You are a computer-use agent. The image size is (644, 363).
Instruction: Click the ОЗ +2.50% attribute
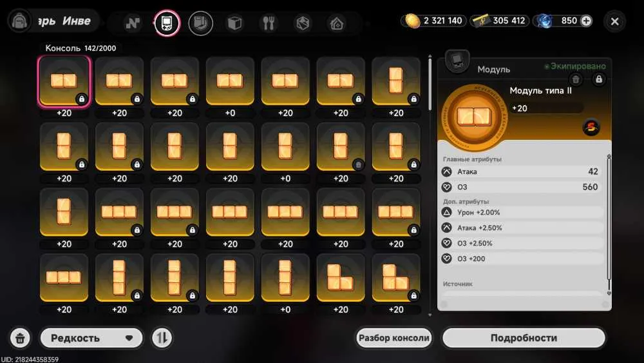[522, 243]
